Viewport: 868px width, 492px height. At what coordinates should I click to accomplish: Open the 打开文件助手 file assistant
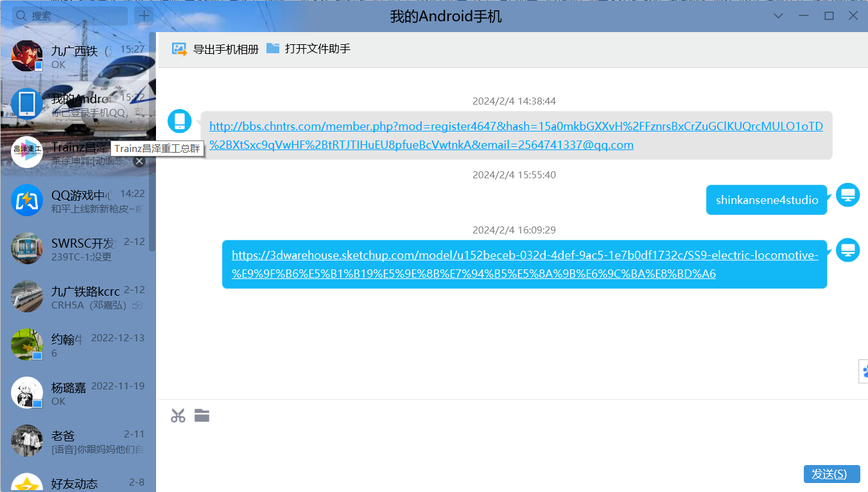tap(308, 49)
